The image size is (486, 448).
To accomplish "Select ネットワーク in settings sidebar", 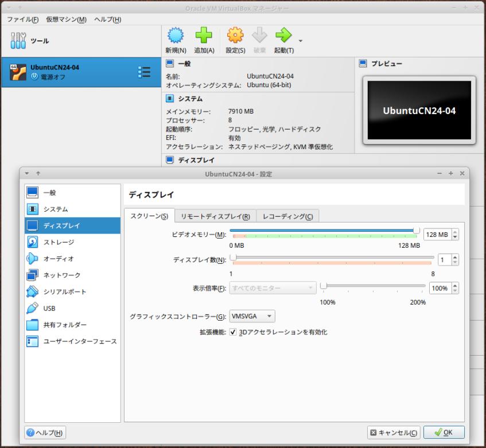I will (x=72, y=275).
